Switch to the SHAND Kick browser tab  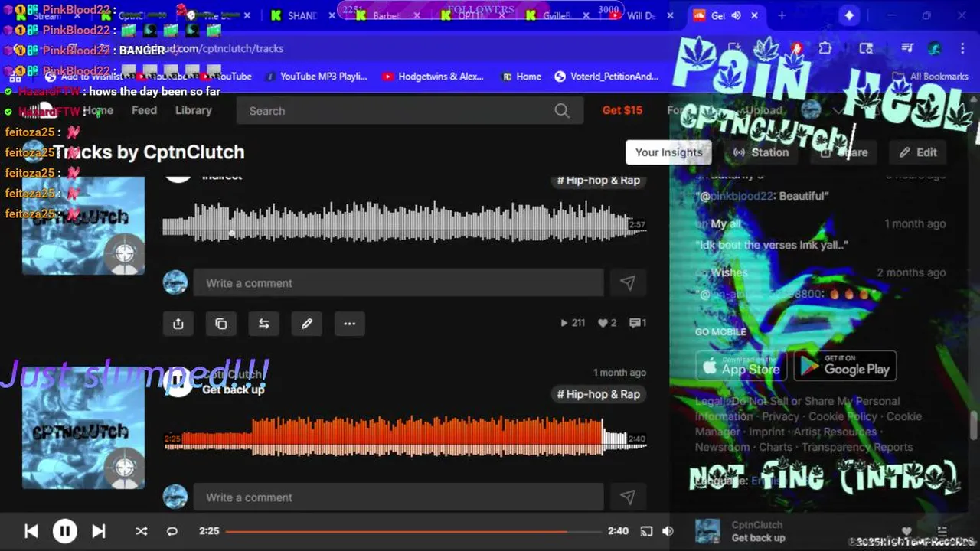coord(302,15)
